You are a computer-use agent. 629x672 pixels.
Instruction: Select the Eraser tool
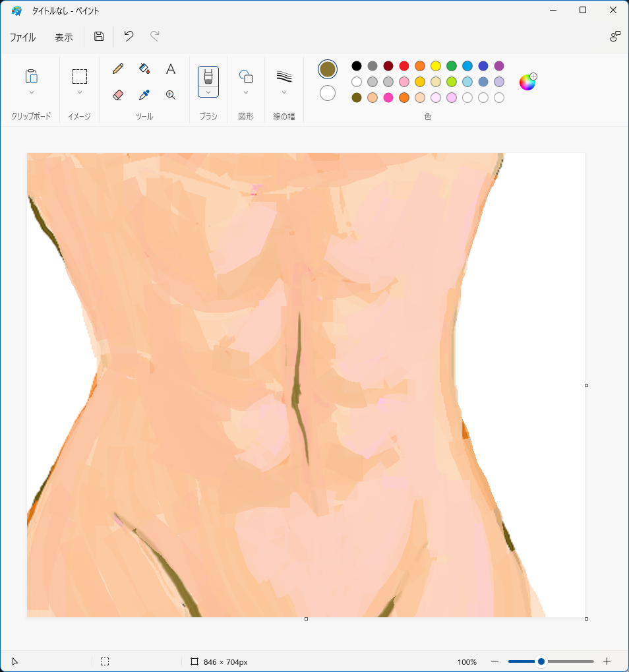[x=118, y=95]
